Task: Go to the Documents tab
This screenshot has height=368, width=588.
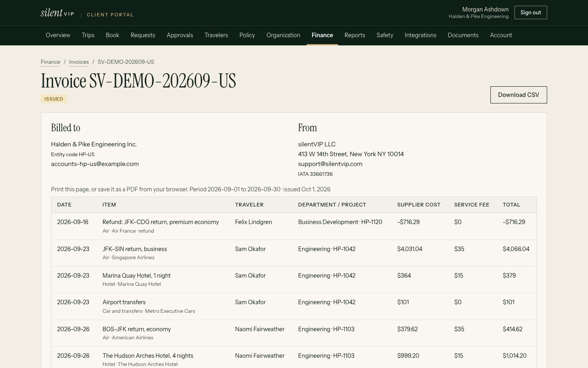Action: coord(463,35)
